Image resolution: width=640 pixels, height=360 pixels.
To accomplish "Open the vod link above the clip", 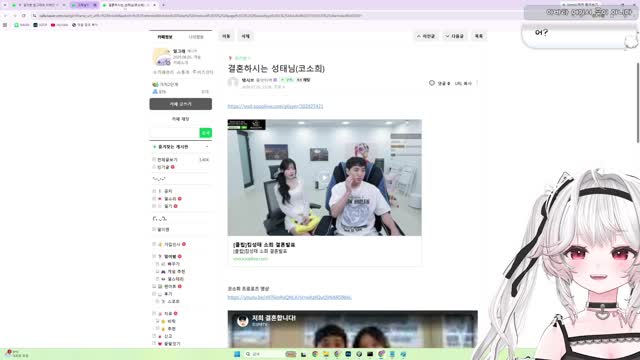I will pyautogui.click(x=275, y=106).
